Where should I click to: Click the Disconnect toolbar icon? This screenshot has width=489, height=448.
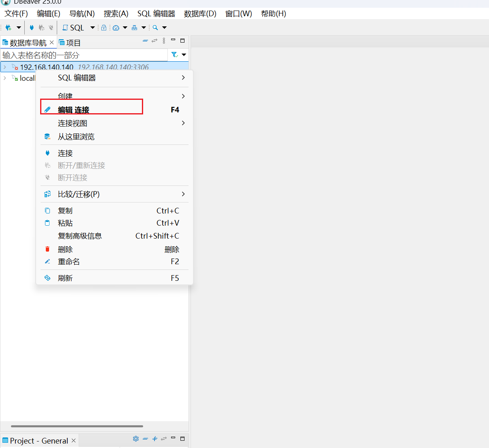[x=51, y=28]
